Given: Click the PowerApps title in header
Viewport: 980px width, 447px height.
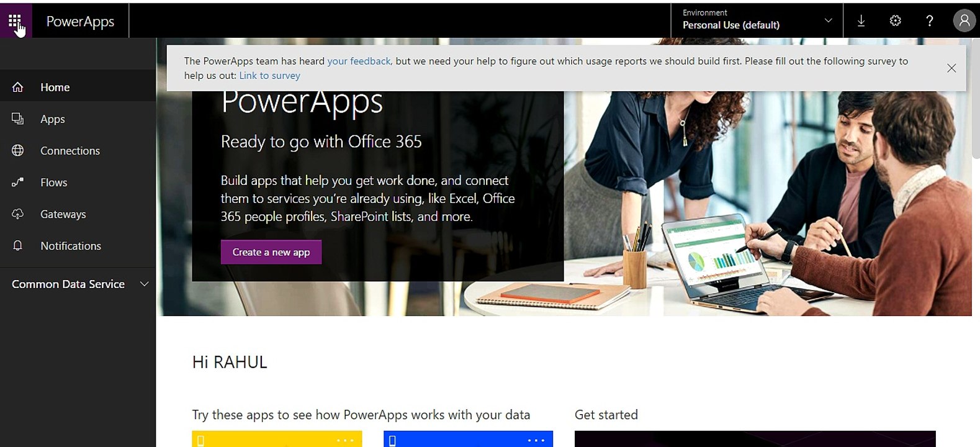Looking at the screenshot, I should click(x=80, y=22).
